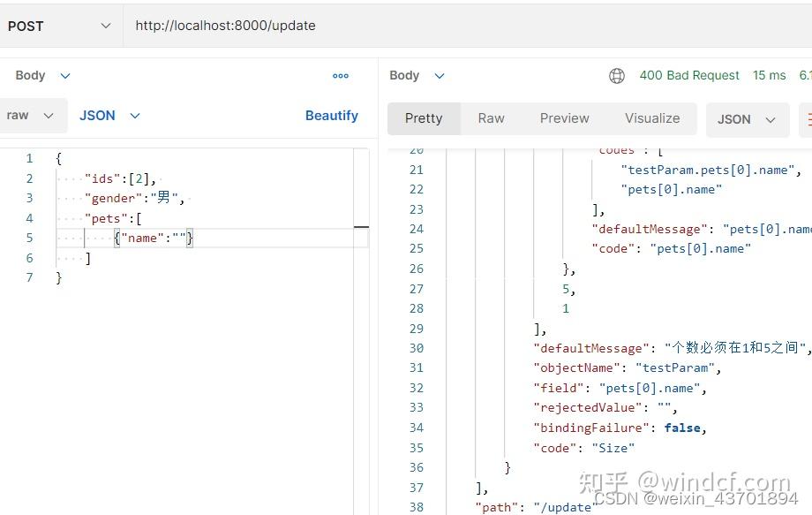The height and width of the screenshot is (515, 812).
Task: Open the request Body dropdown
Action: point(41,75)
